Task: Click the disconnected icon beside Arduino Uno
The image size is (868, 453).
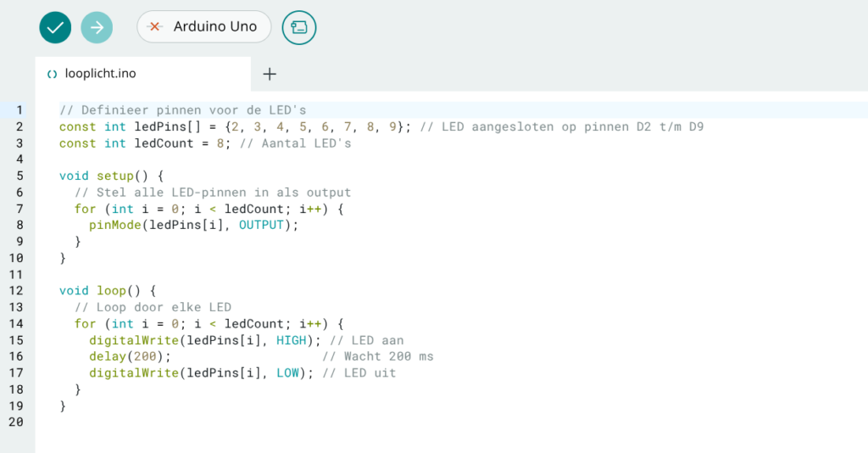Action: point(155,27)
